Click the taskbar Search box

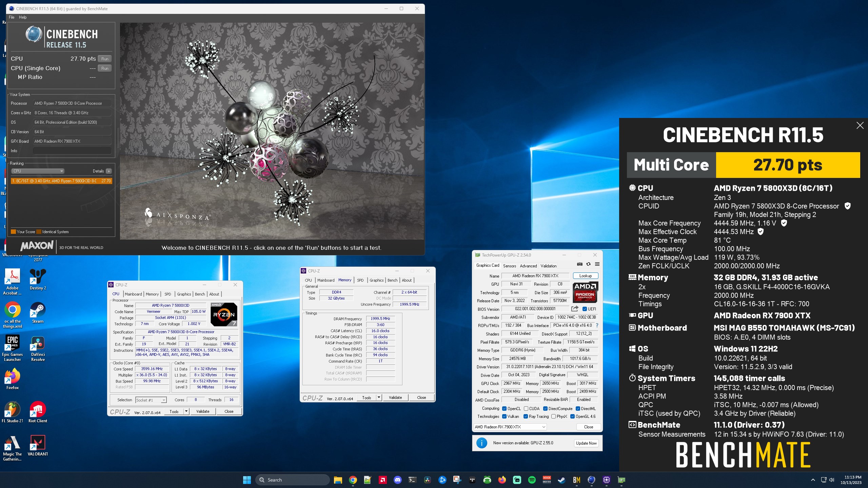[292, 480]
